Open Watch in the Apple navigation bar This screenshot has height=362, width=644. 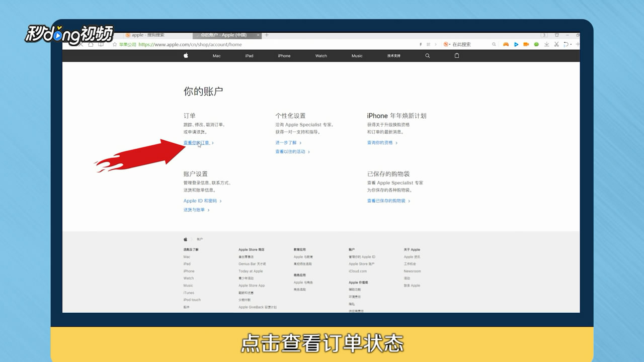(321, 56)
